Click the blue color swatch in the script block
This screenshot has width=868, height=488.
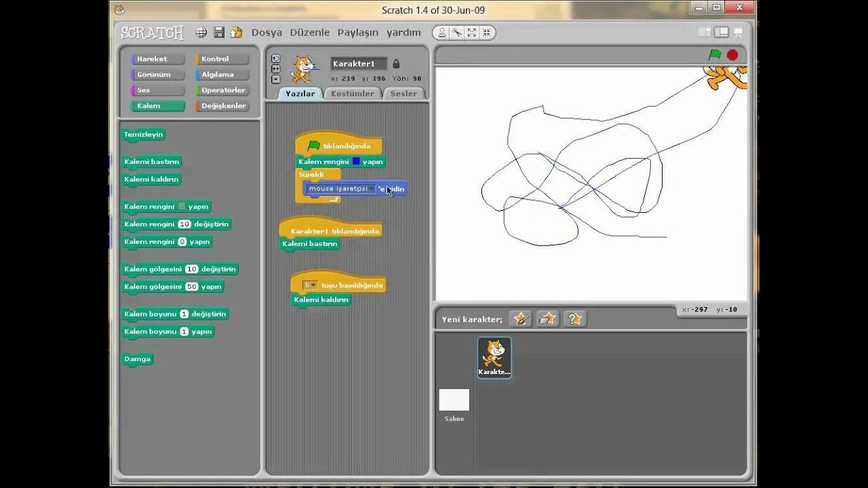click(356, 161)
